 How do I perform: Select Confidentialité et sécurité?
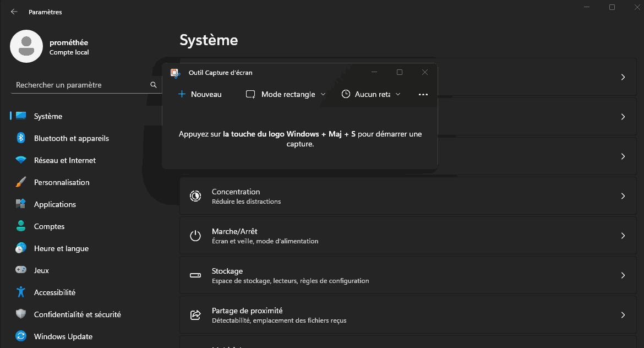[77, 314]
